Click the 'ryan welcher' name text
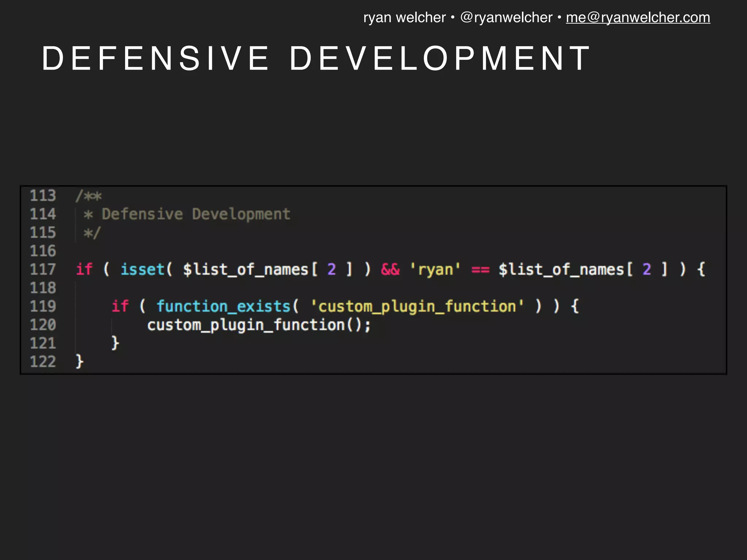The image size is (747, 560). 405,17
